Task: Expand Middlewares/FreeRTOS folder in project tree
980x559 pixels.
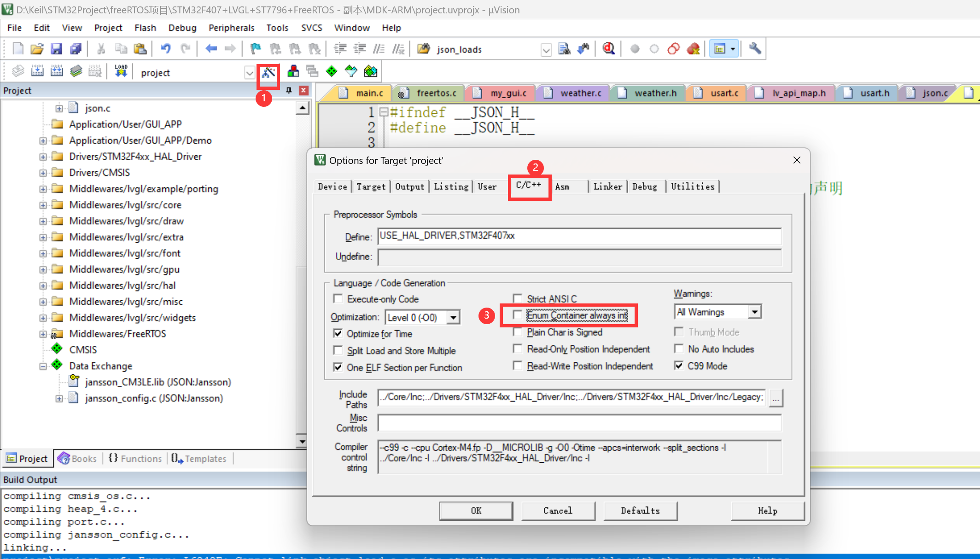Action: click(43, 334)
